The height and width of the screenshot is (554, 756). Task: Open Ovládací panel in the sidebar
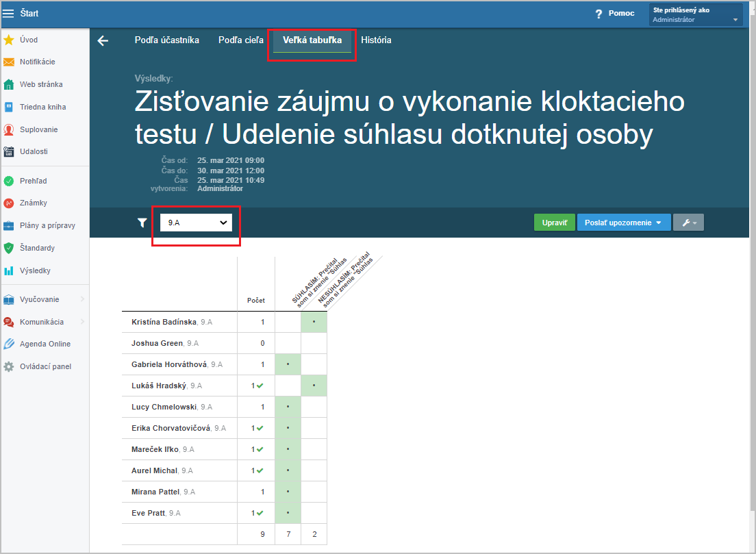pyautogui.click(x=45, y=367)
